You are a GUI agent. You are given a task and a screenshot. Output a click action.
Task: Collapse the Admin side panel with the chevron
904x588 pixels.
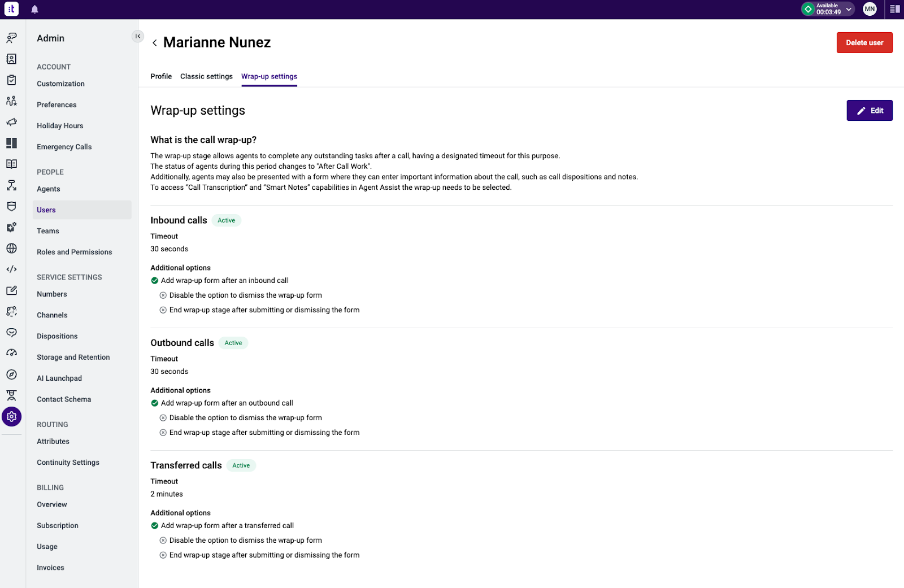137,36
